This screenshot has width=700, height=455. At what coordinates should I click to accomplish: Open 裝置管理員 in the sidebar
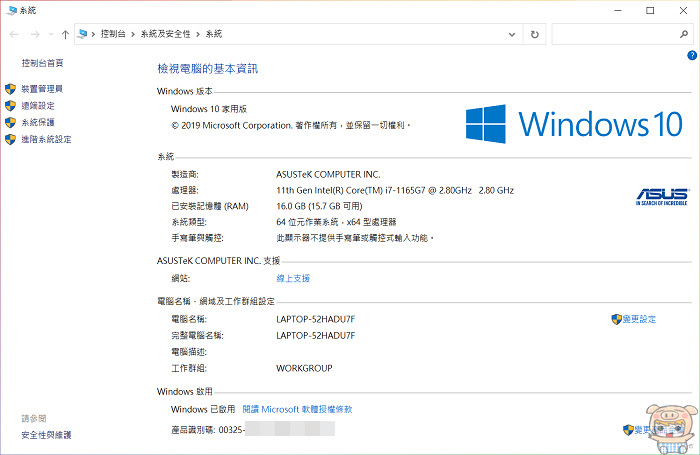pos(42,89)
